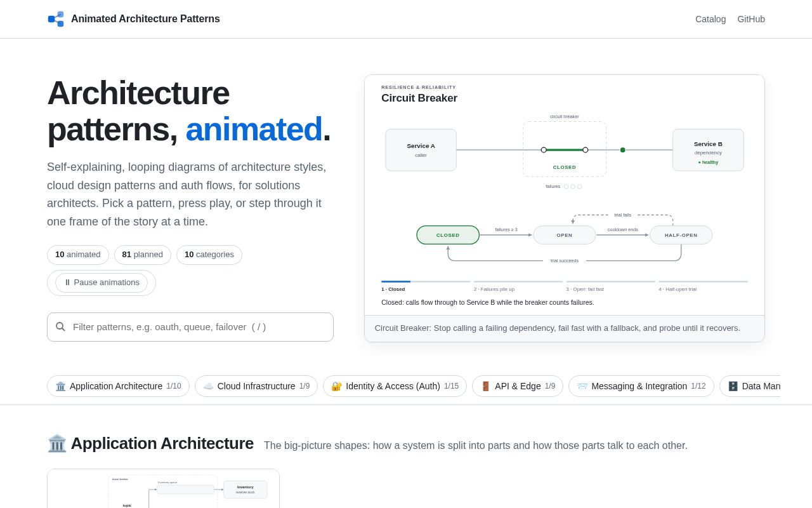Viewport: 812px width, 508px height.
Task: Click the envelope icon on Messaging chip
Action: (x=582, y=386)
